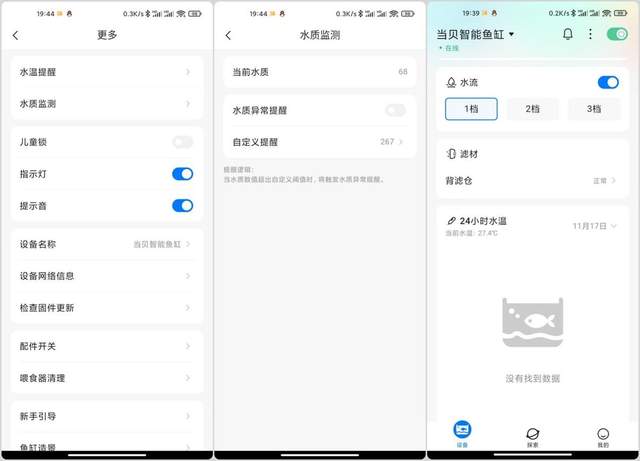Screen dimensions: 640x461
Task: Open 设备名称 row
Action: point(107,244)
